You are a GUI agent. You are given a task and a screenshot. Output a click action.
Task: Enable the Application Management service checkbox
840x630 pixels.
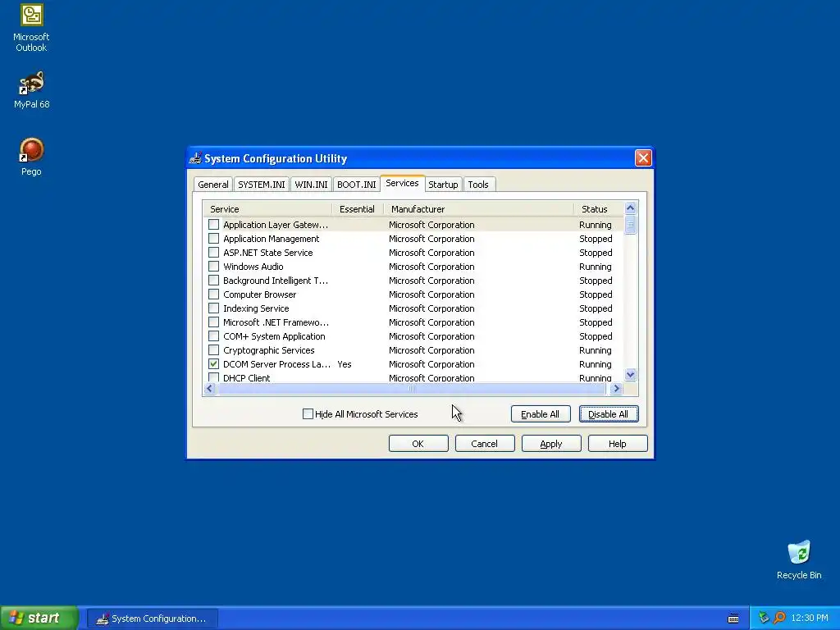(x=214, y=239)
